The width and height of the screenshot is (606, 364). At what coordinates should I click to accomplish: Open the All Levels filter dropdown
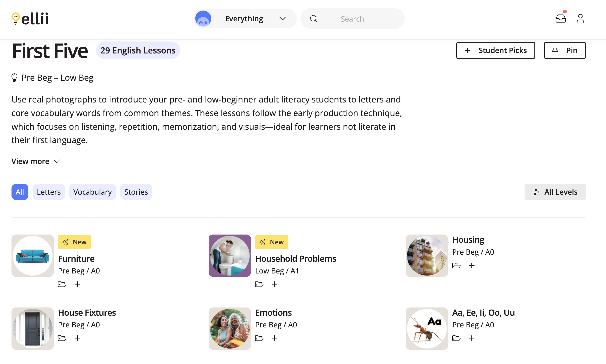(x=555, y=192)
